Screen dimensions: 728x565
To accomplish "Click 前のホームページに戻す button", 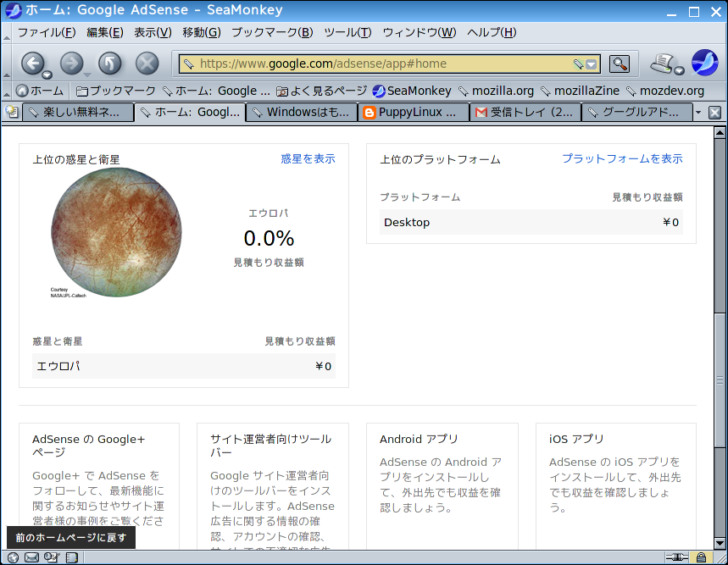I will tap(71, 538).
